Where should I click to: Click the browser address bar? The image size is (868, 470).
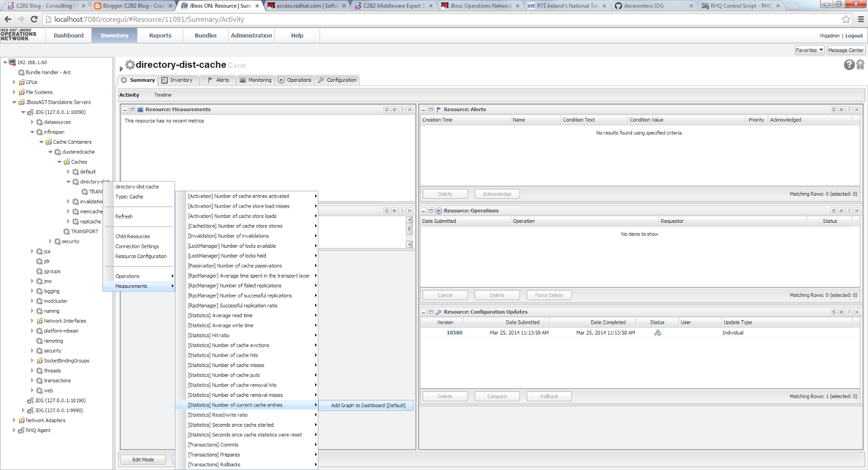click(442, 19)
